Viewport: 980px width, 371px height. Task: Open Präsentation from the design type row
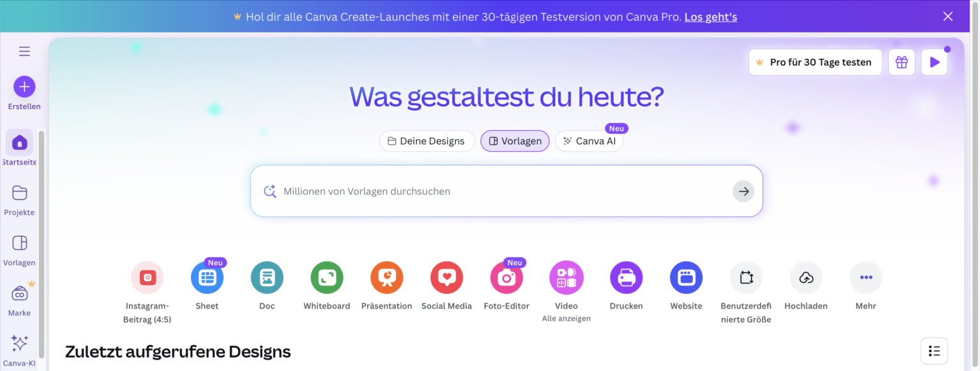click(387, 277)
